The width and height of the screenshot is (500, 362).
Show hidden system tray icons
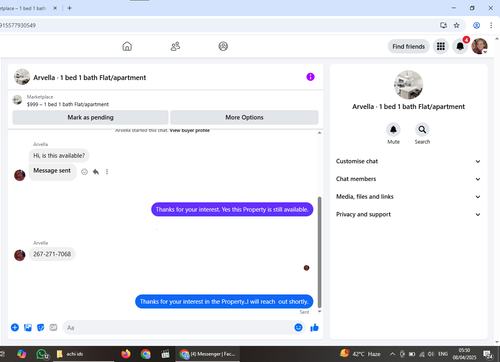click(x=392, y=354)
